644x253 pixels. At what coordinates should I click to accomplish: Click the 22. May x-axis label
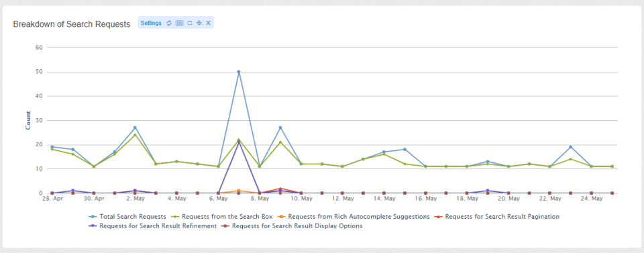[x=550, y=199]
